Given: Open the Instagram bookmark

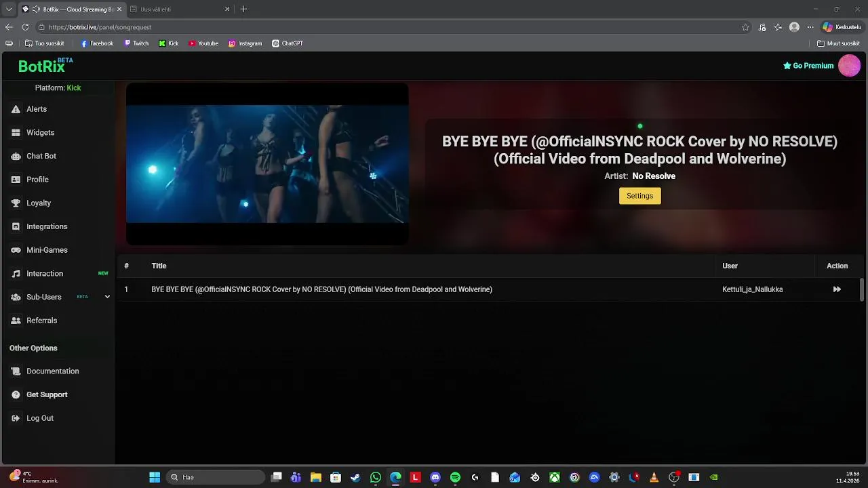Looking at the screenshot, I should pos(245,43).
